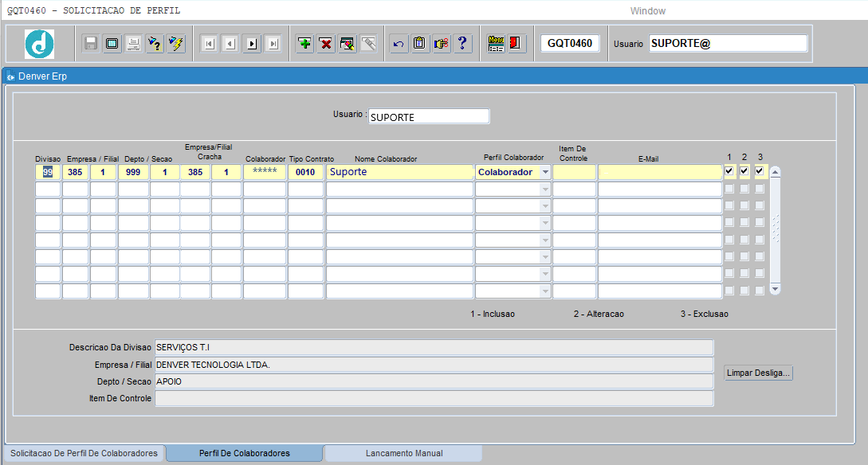Click the screen icon beside Save

112,43
